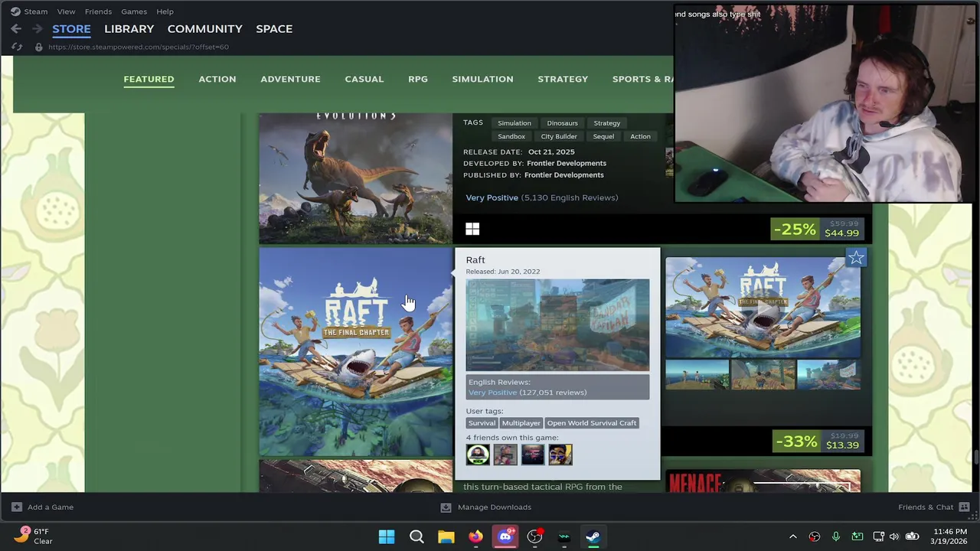Open File Explorer from taskbar

click(x=446, y=536)
